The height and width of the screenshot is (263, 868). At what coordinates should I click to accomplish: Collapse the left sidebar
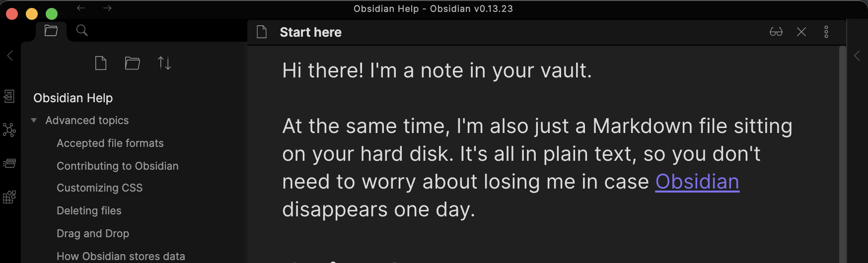point(10,56)
